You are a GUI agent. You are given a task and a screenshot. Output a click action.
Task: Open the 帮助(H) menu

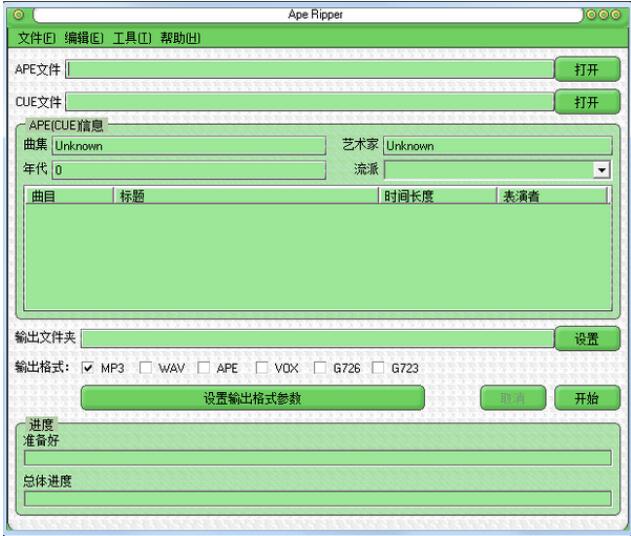[x=180, y=38]
